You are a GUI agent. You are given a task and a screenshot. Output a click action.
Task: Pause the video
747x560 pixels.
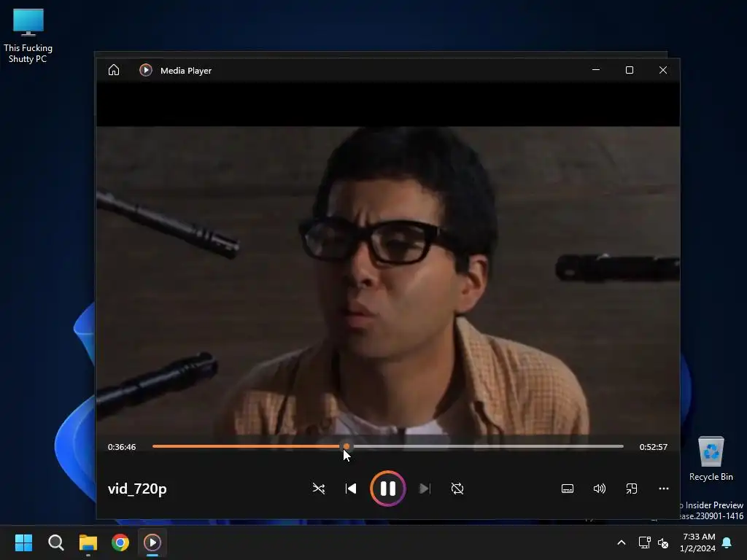click(388, 489)
